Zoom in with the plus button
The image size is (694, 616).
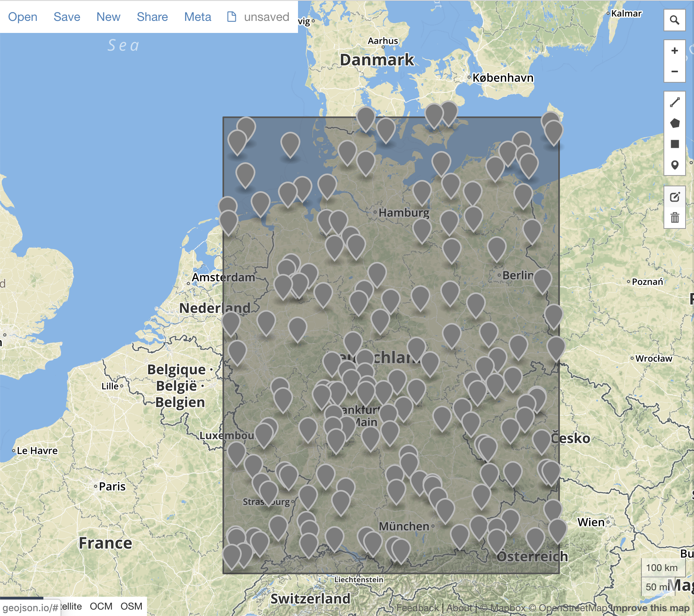[674, 51]
